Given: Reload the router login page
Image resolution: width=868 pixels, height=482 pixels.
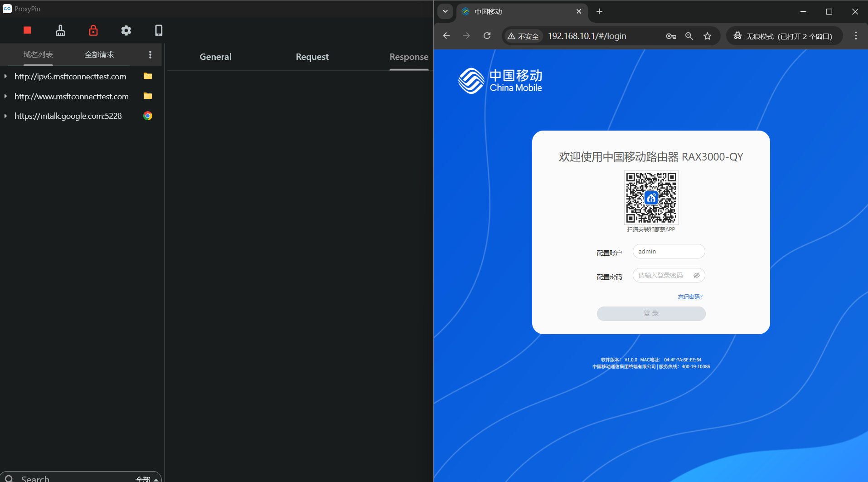Looking at the screenshot, I should (x=487, y=36).
